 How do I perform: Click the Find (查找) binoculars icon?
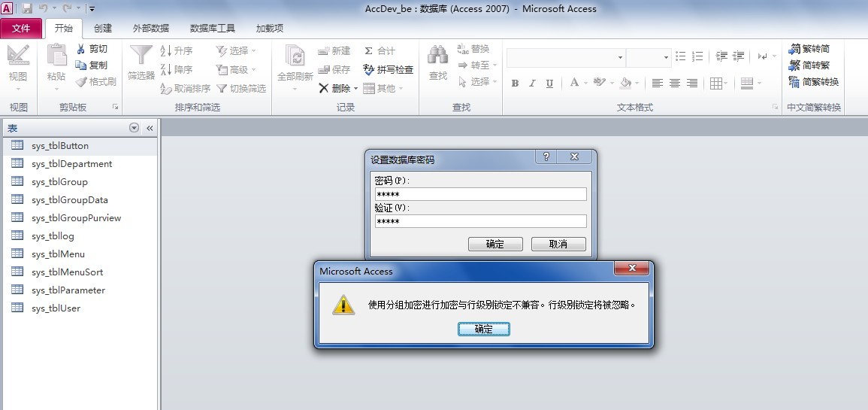point(438,56)
